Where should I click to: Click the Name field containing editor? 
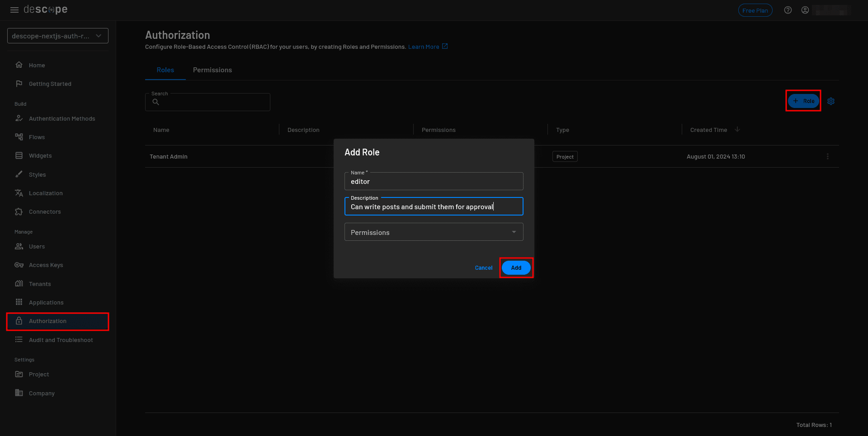point(434,182)
